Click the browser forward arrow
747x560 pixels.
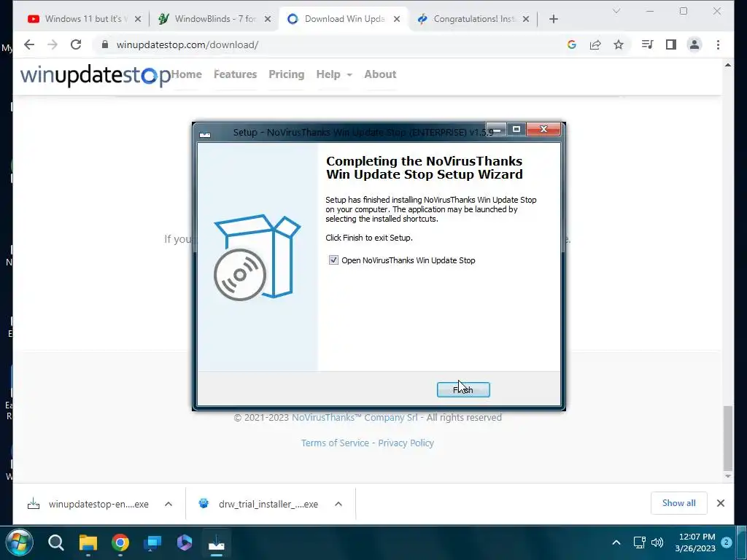coord(53,44)
